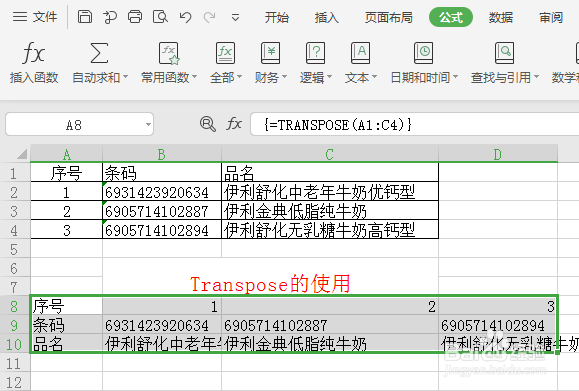Click cell C1 containing 品名

click(330, 172)
